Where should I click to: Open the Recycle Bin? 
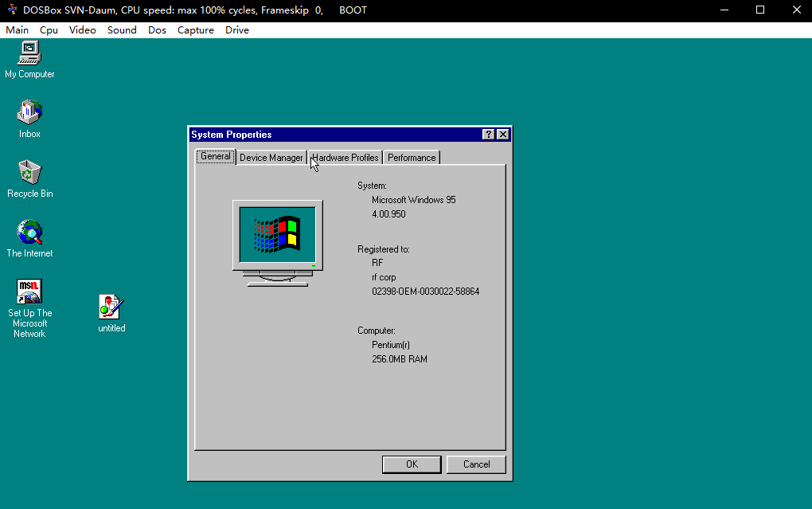[29, 174]
